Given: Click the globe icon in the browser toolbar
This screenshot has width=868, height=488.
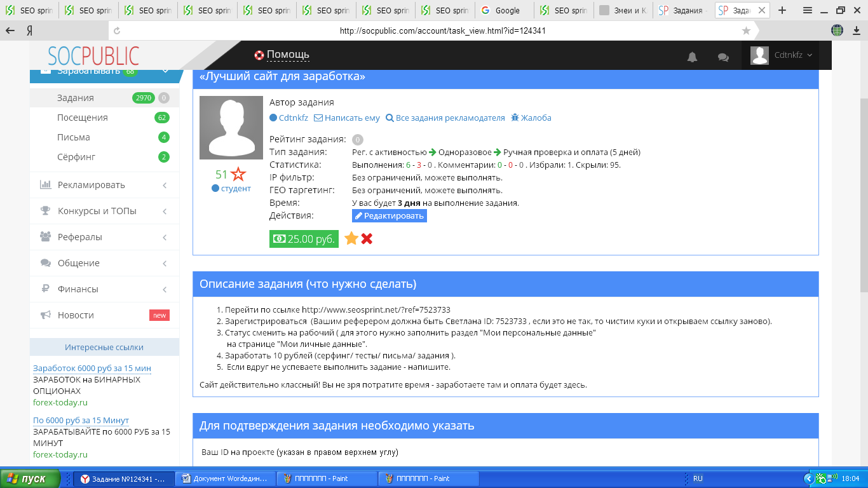Looking at the screenshot, I should (837, 30).
